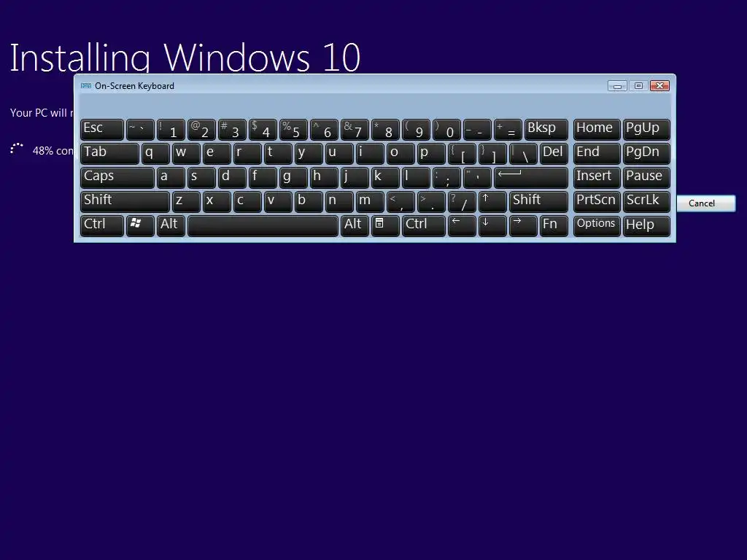Click the l key
The height and width of the screenshot is (560, 747).
pos(416,177)
